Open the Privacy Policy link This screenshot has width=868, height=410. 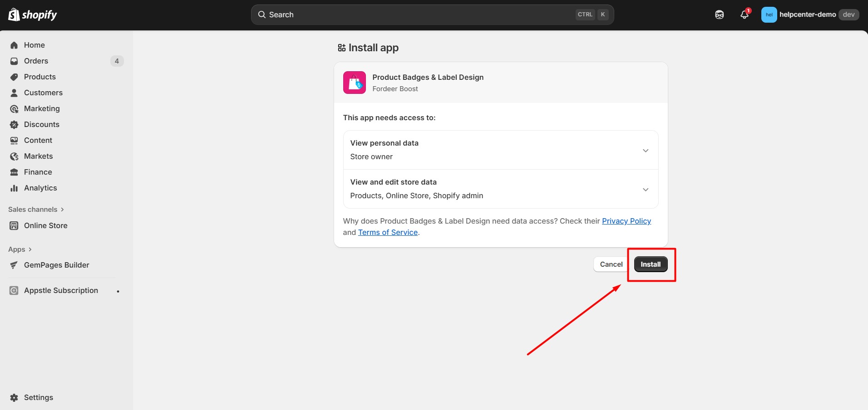626,221
